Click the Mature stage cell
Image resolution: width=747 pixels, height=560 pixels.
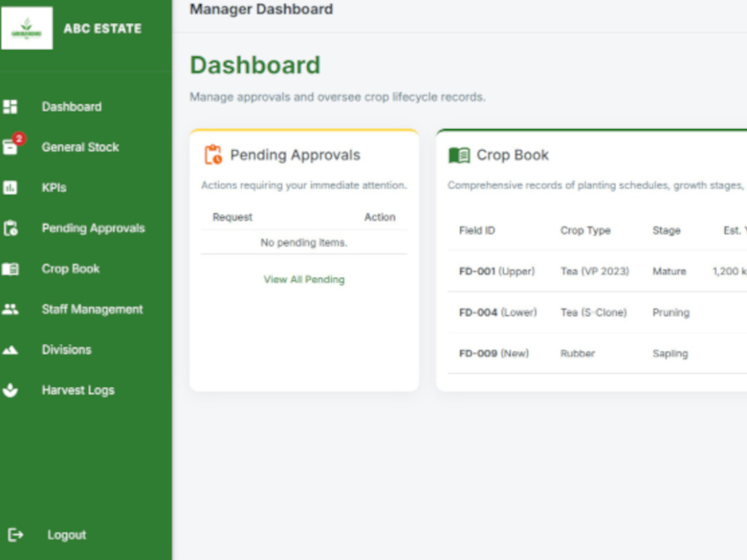pyautogui.click(x=669, y=272)
